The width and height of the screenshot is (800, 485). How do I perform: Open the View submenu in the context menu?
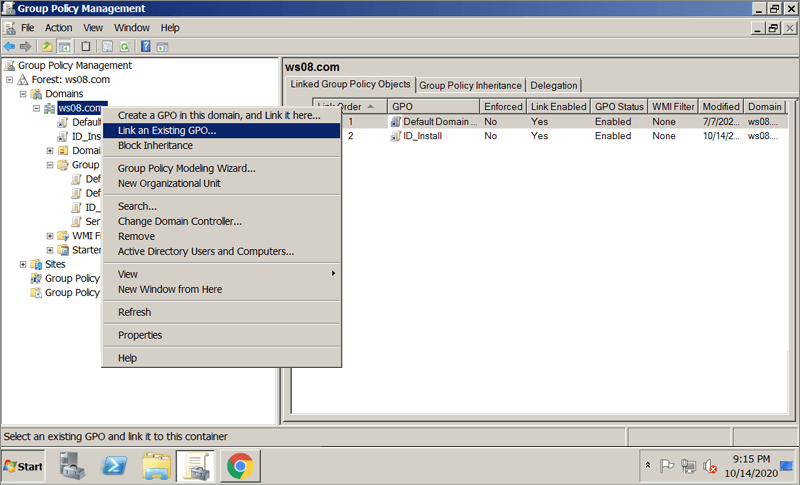coord(221,274)
